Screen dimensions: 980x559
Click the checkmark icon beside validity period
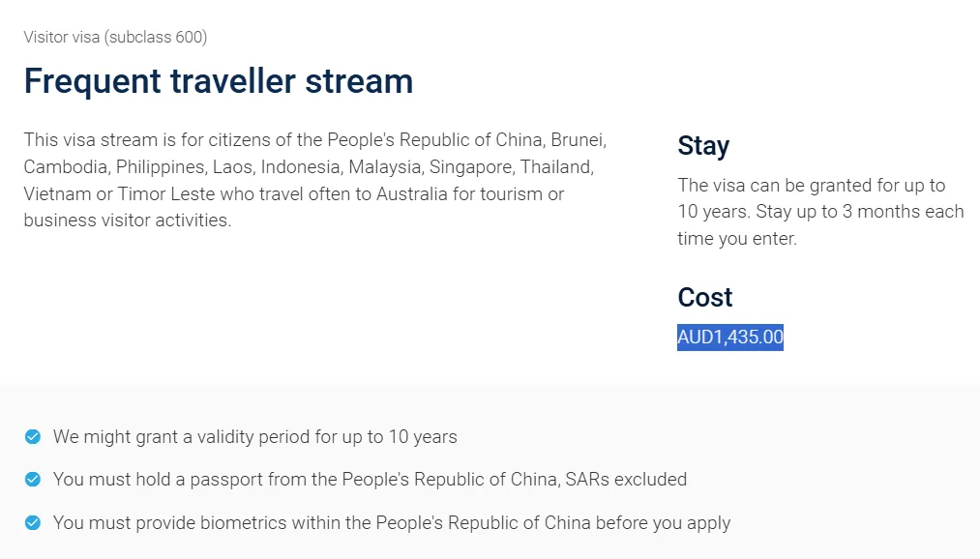33,436
